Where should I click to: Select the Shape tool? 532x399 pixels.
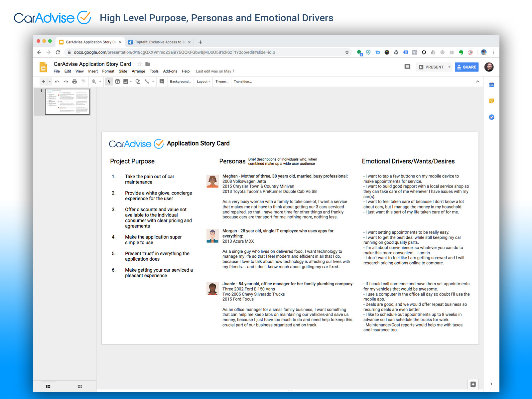138,81
